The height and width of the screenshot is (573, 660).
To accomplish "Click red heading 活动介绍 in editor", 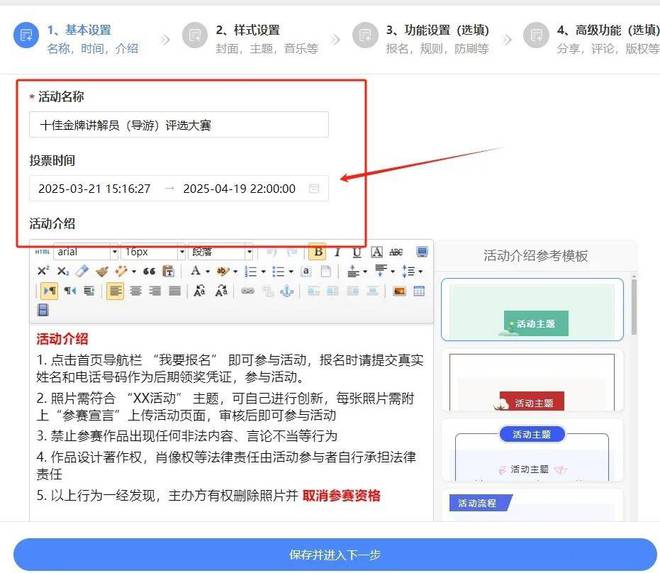I will tap(62, 339).
